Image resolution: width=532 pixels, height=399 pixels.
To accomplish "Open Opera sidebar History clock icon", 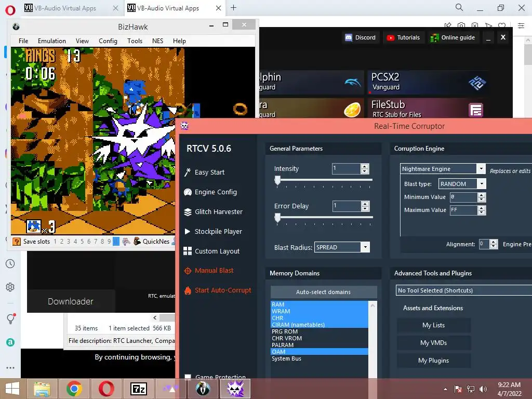I will point(10,263).
